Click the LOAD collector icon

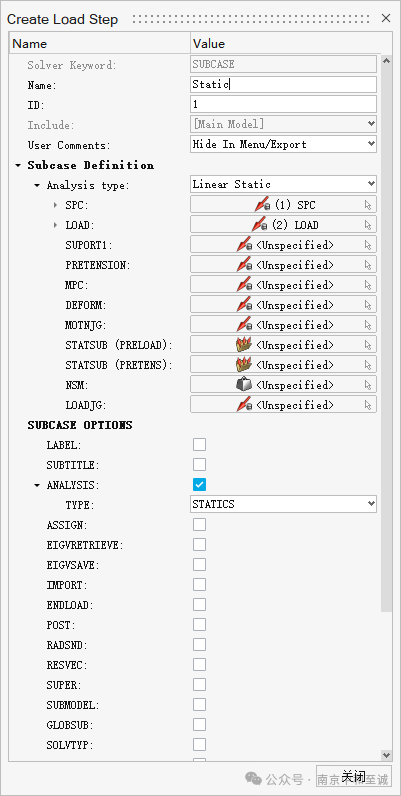point(259,224)
